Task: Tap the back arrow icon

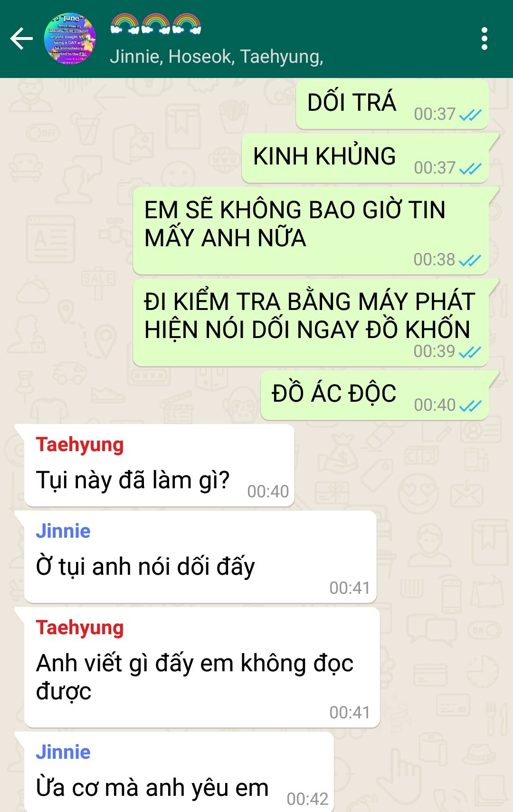Action: coord(21,39)
